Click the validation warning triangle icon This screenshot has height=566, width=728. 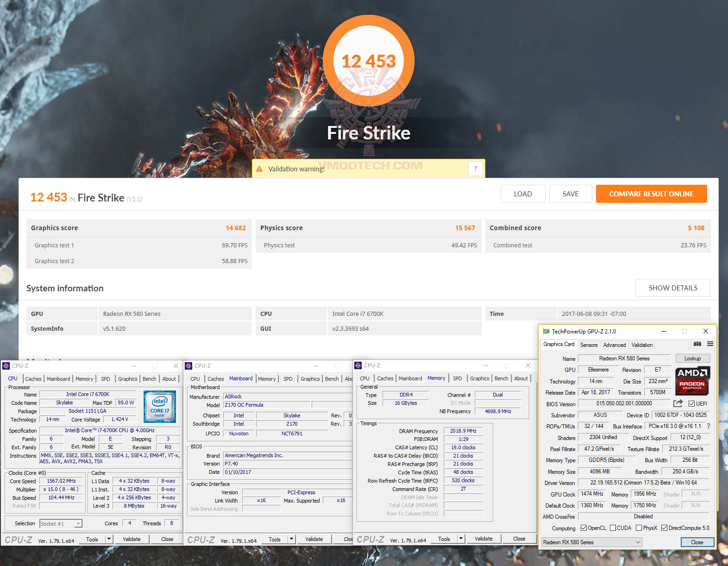259,169
